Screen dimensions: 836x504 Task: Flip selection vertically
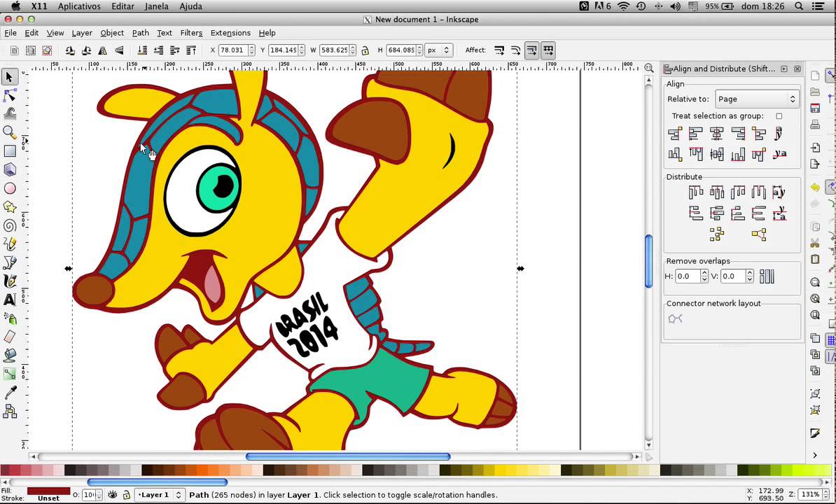coord(119,50)
